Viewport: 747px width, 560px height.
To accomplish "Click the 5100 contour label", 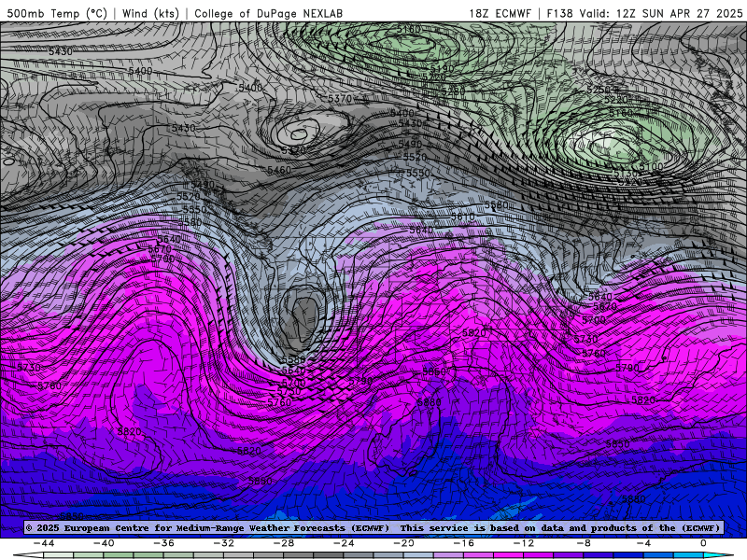I will 651,167.
